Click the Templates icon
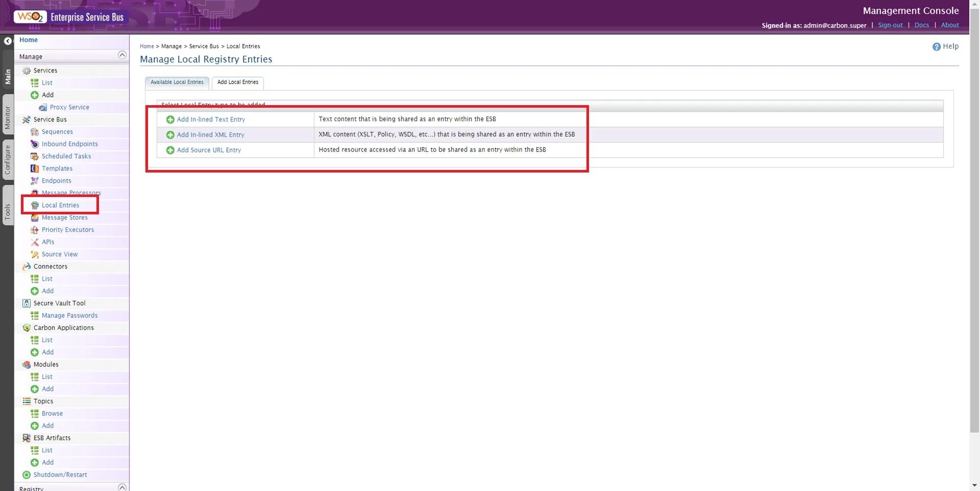 click(35, 168)
